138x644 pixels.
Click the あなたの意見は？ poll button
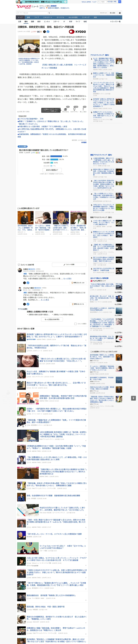(x=52, y=170)
